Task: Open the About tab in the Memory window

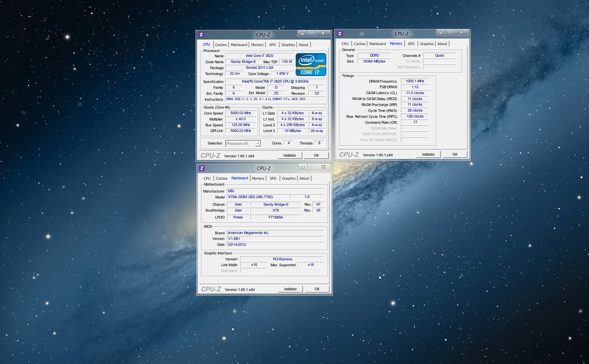Action: [x=442, y=44]
